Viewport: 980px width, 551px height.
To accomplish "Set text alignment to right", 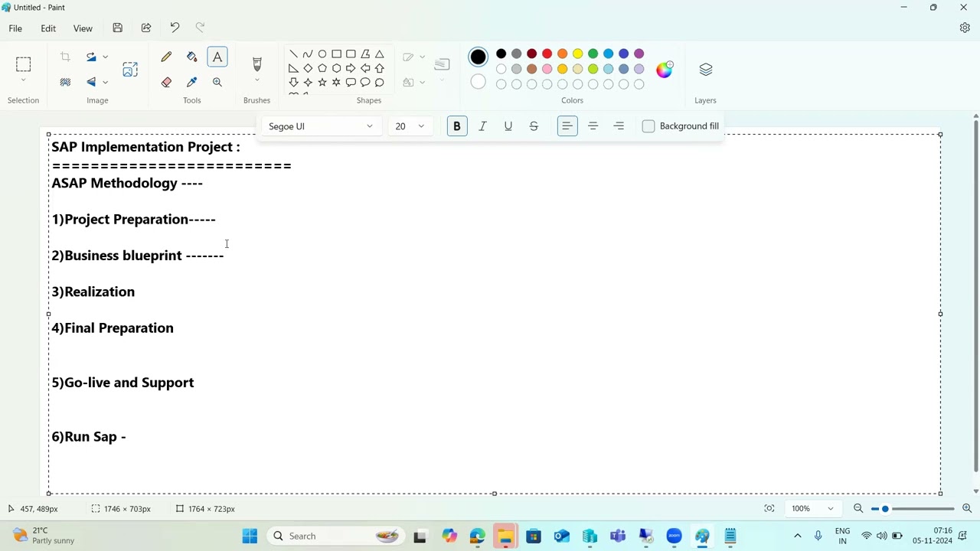I will click(x=619, y=126).
